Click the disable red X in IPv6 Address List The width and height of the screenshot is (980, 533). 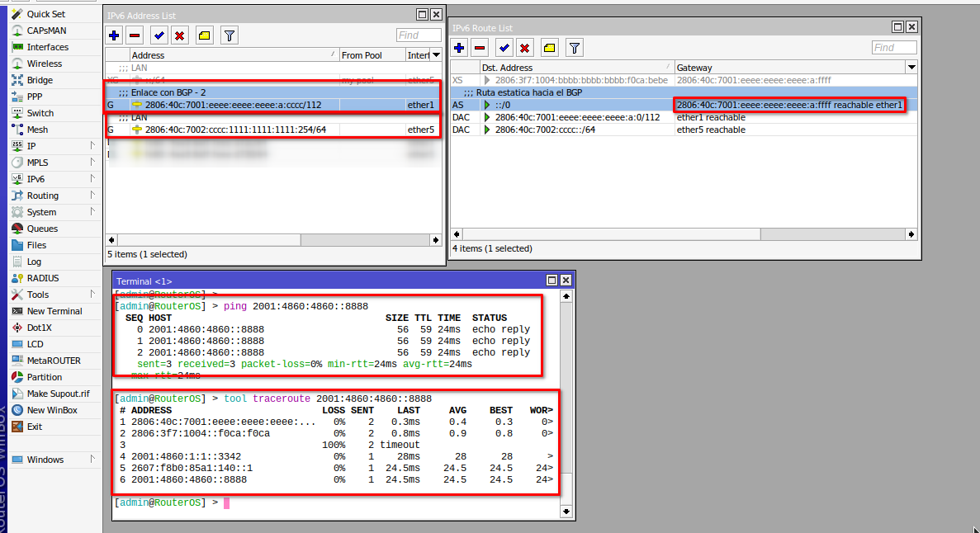point(180,35)
